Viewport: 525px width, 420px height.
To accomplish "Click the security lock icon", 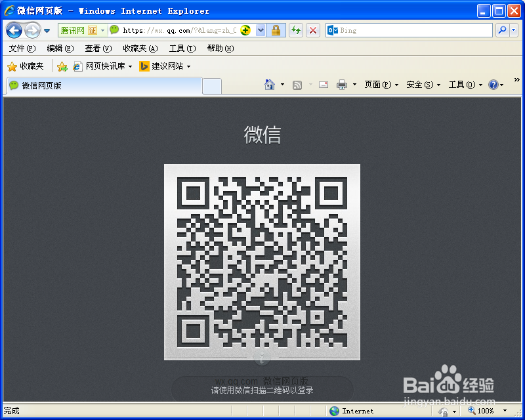I will (276, 30).
